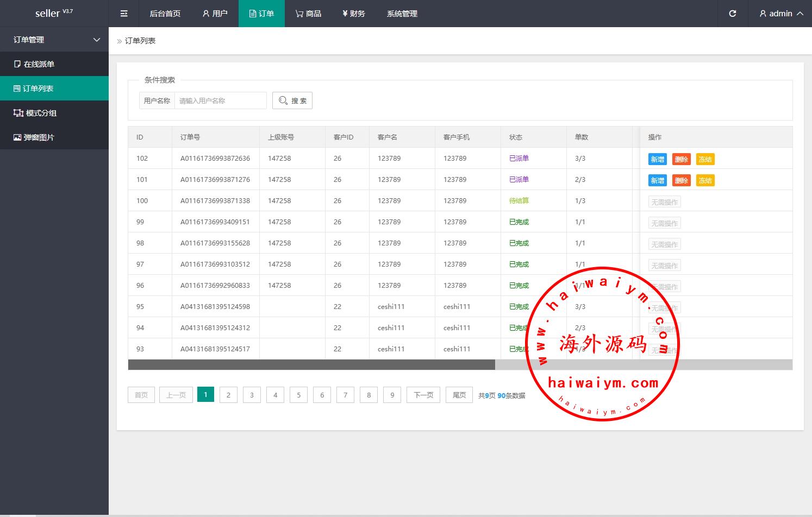Click the horizontal table scrollbar
Viewport: 812px width, 517px height.
(x=311, y=365)
